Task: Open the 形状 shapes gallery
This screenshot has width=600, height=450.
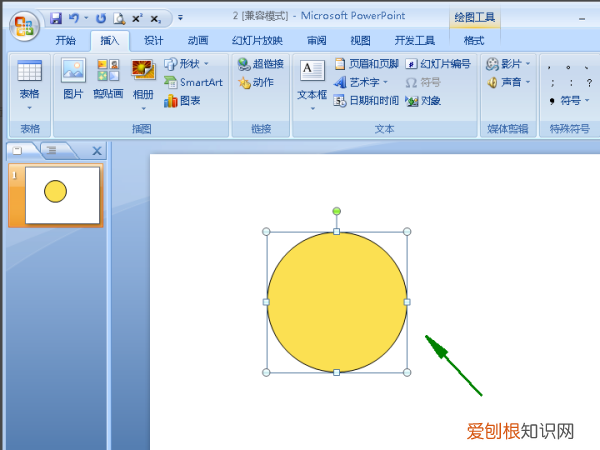Action: click(186, 64)
